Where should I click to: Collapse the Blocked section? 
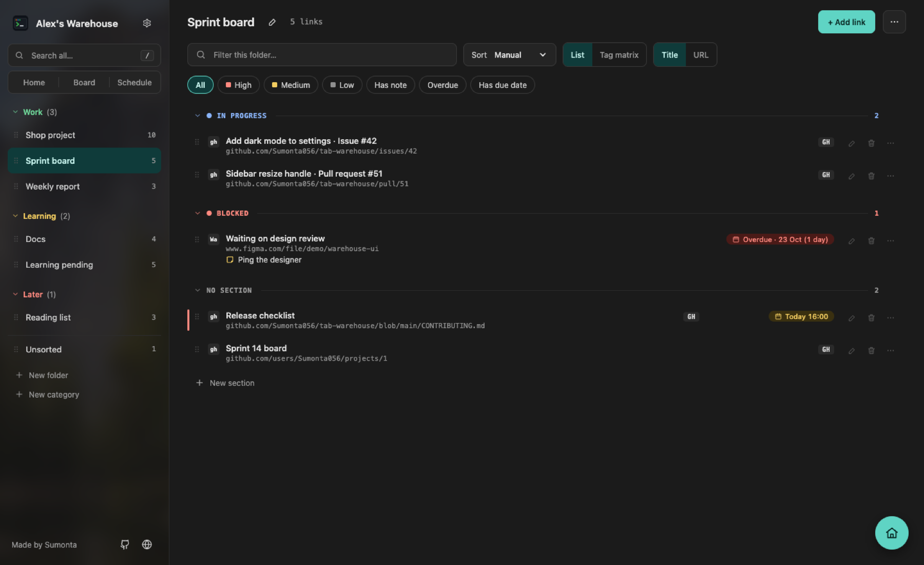198,213
